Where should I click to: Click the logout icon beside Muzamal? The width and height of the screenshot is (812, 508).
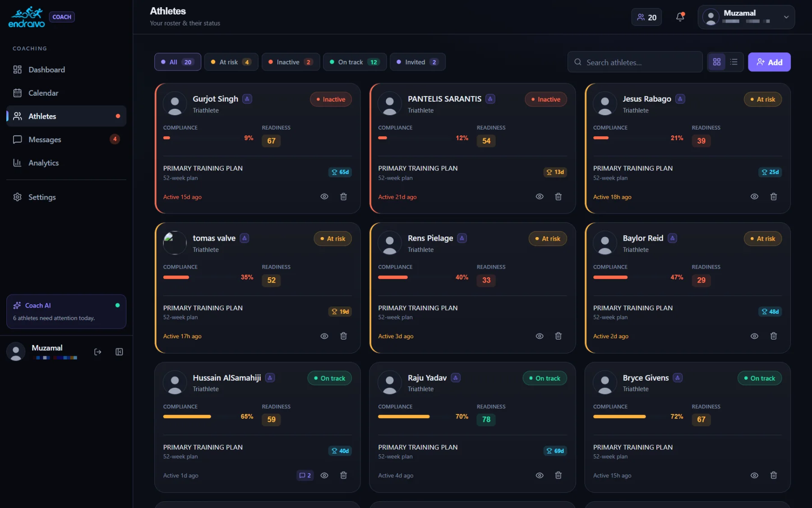pyautogui.click(x=97, y=352)
